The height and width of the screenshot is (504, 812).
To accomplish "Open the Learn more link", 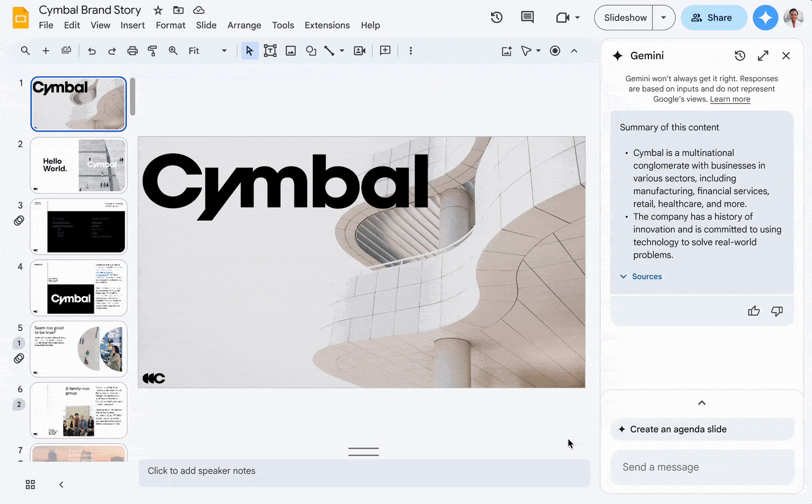I will (730, 99).
